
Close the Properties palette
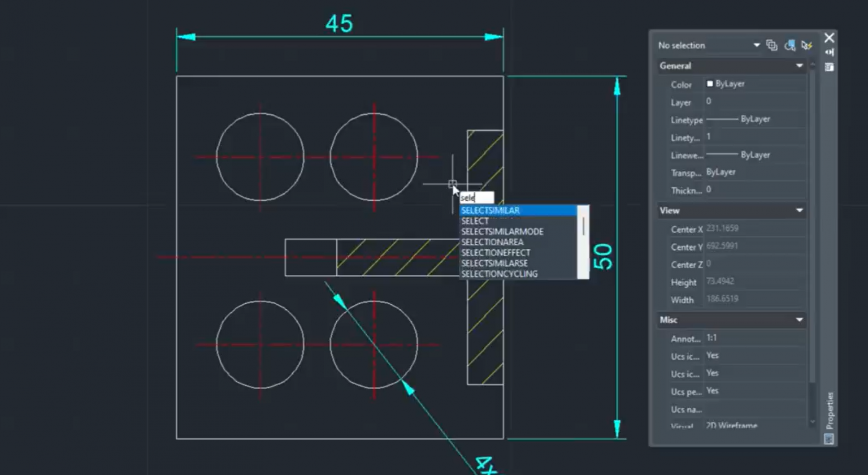(829, 38)
